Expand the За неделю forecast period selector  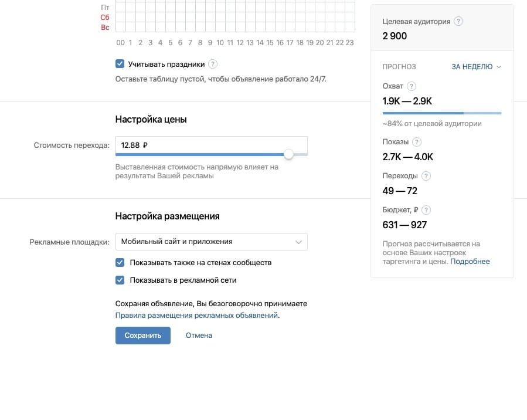point(476,67)
